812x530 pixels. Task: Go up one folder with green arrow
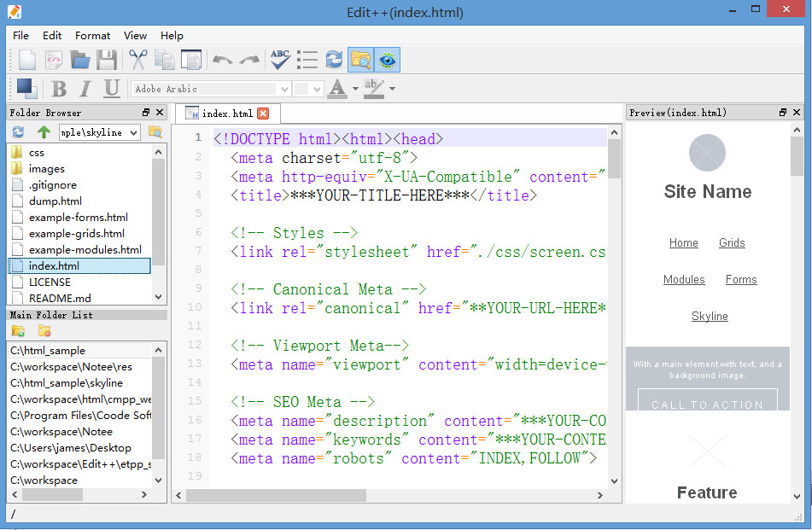point(43,132)
